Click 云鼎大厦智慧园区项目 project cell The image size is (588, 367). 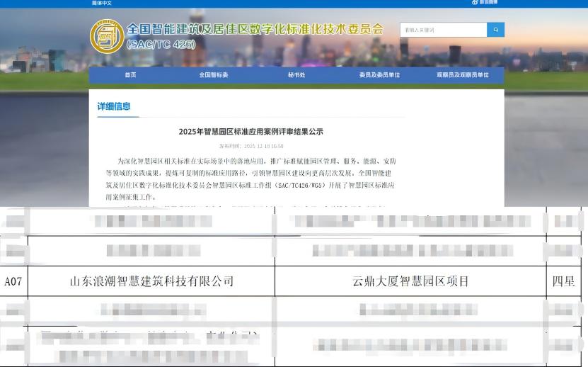(x=410, y=281)
